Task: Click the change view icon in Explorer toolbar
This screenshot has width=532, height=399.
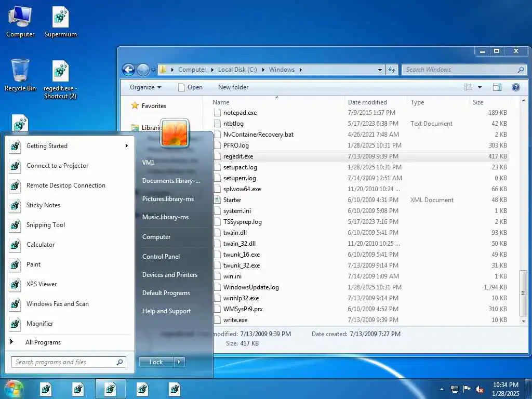Action: coord(469,87)
